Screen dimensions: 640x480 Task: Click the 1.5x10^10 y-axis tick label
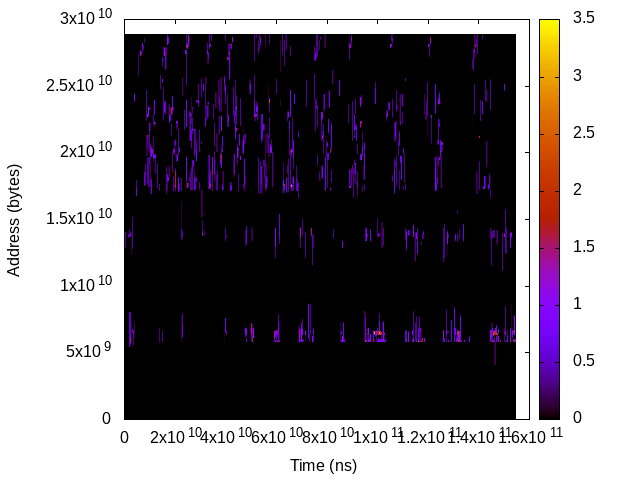point(80,219)
